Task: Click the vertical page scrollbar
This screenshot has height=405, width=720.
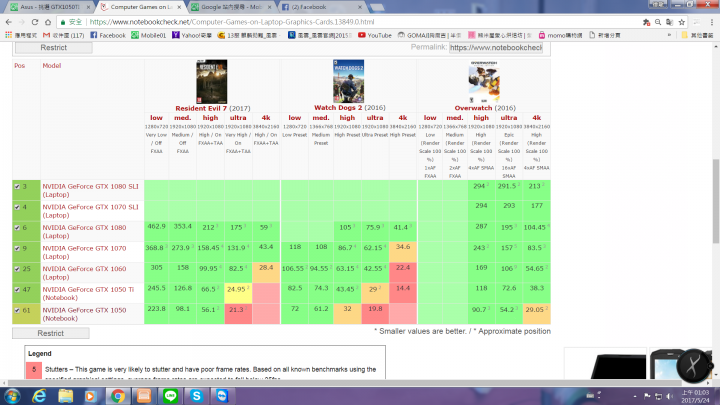Action: tap(715, 201)
